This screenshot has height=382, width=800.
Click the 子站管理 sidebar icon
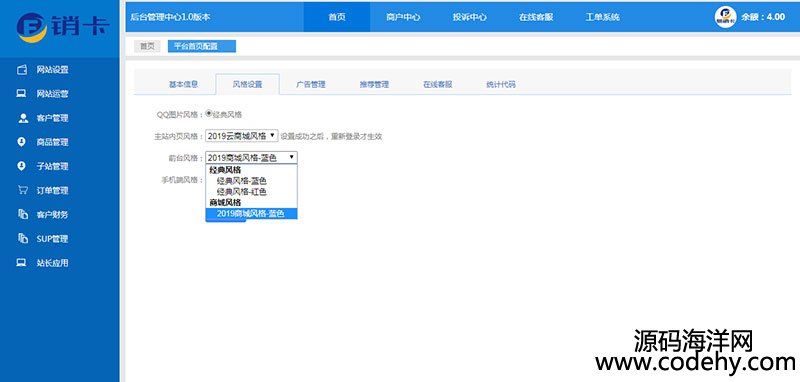(x=21, y=166)
